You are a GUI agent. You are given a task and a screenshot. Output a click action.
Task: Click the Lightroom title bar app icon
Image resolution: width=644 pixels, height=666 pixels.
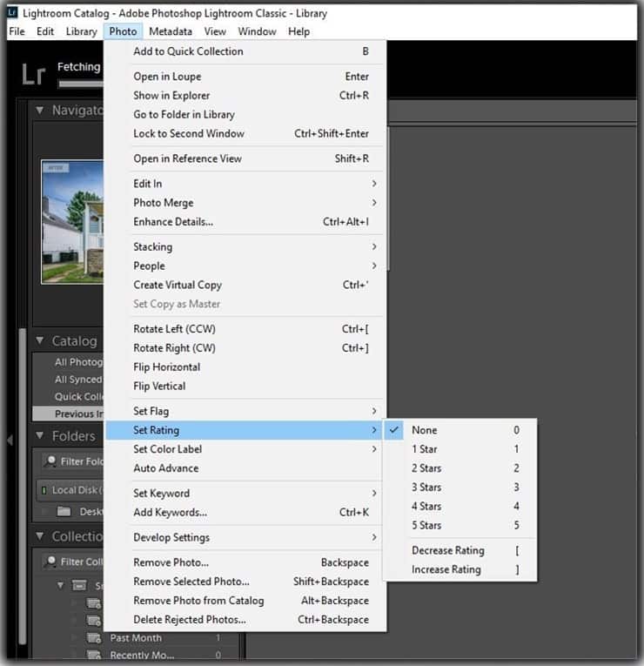(12, 13)
